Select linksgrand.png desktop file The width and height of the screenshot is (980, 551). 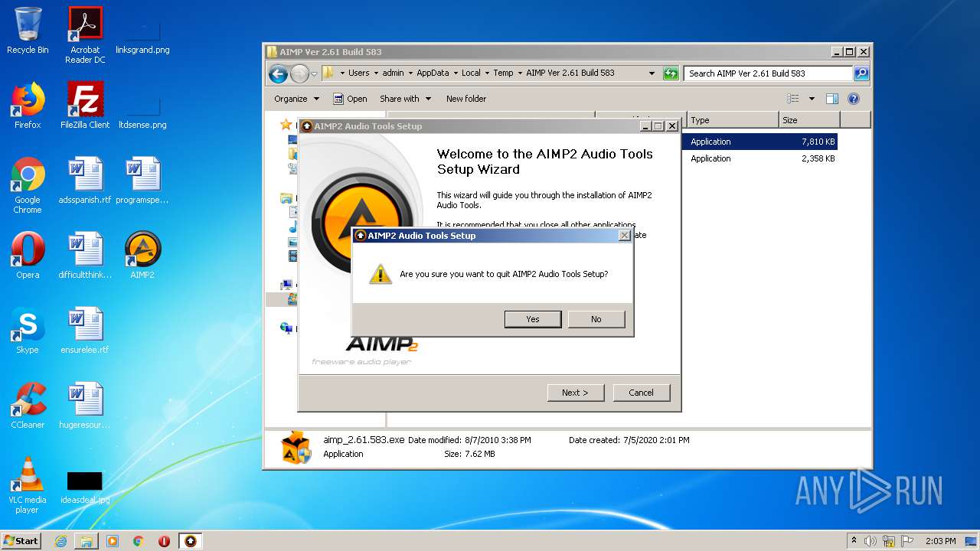pos(142,35)
